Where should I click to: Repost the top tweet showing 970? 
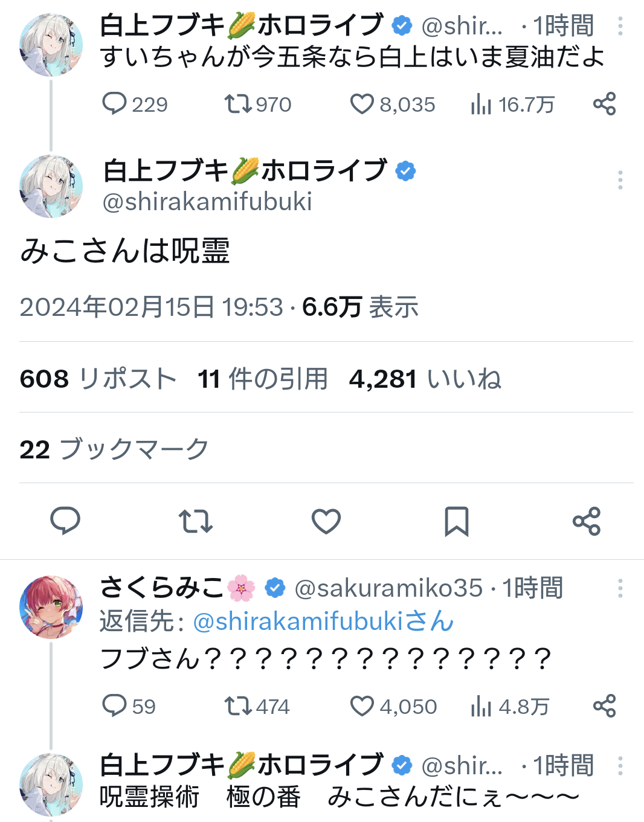tap(238, 104)
